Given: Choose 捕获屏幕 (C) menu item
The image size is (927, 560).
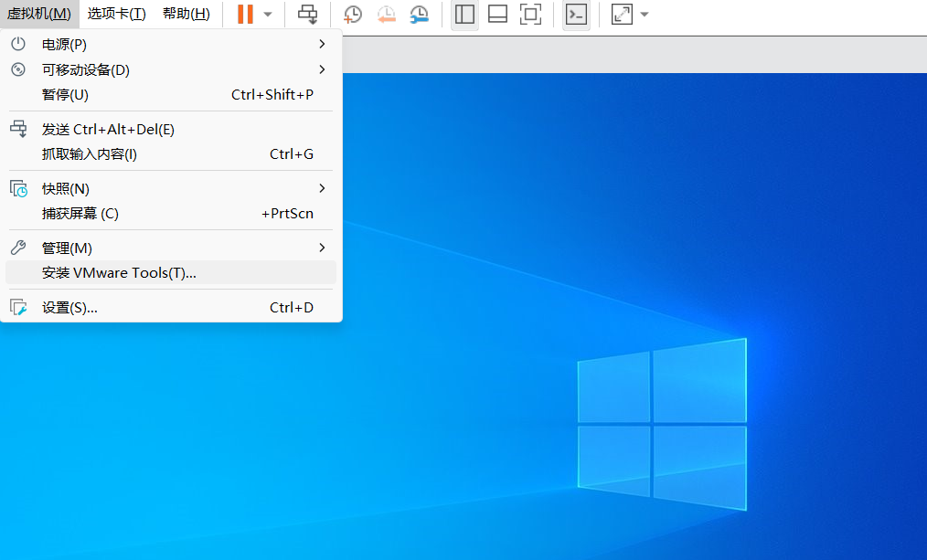Looking at the screenshot, I should click(x=171, y=213).
